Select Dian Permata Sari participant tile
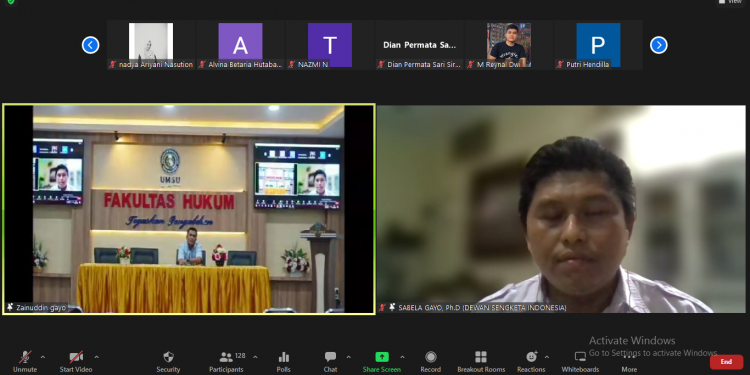Image resolution: width=750 pixels, height=375 pixels. coord(419,45)
